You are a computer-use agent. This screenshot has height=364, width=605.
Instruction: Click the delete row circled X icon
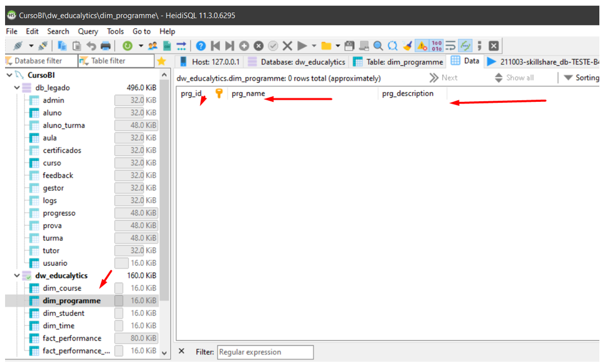pyautogui.click(x=259, y=46)
